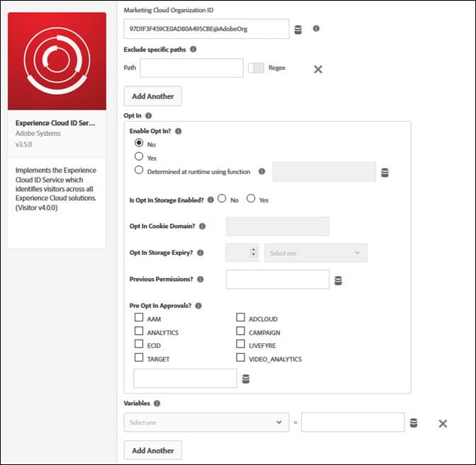Check the VIDEO_ANALYTICS approval checkbox

coord(240,357)
